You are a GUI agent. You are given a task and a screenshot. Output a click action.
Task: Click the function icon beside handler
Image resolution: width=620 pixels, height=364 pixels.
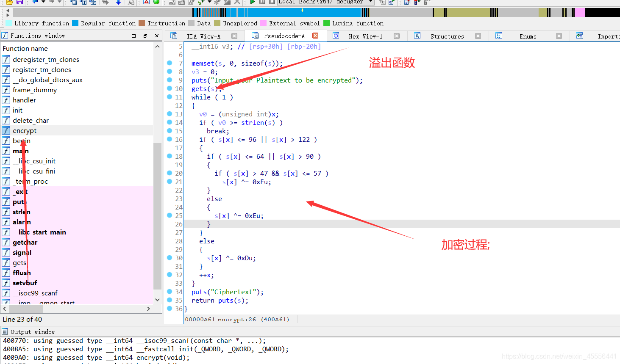coord(6,100)
